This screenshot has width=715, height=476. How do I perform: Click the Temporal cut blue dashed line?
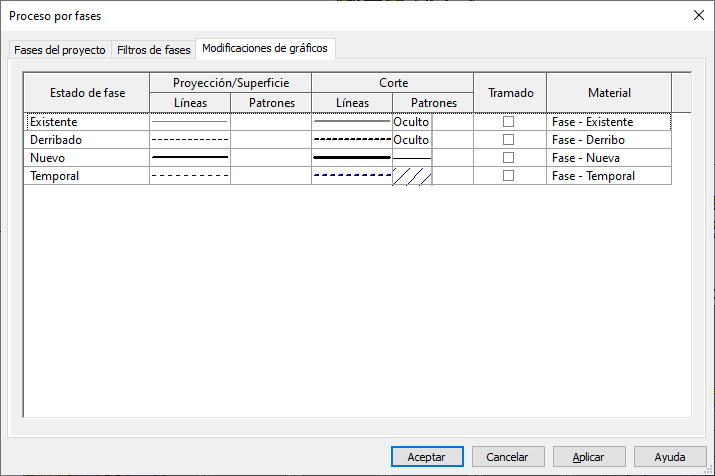pos(352,176)
